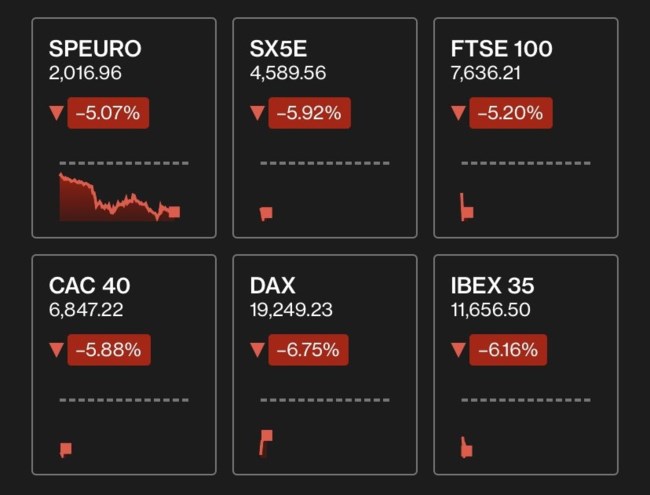Open the SX5E index card
The width and height of the screenshot is (650, 495).
pyautogui.click(x=325, y=128)
